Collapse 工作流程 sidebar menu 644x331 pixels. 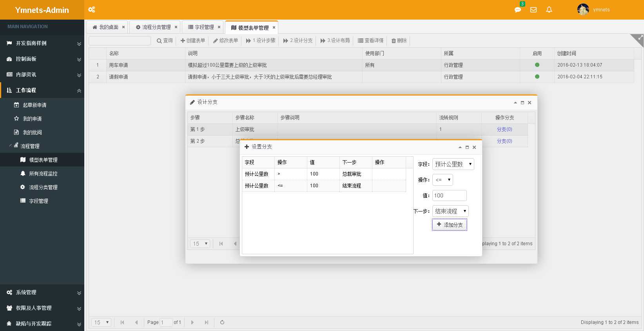[x=42, y=90]
